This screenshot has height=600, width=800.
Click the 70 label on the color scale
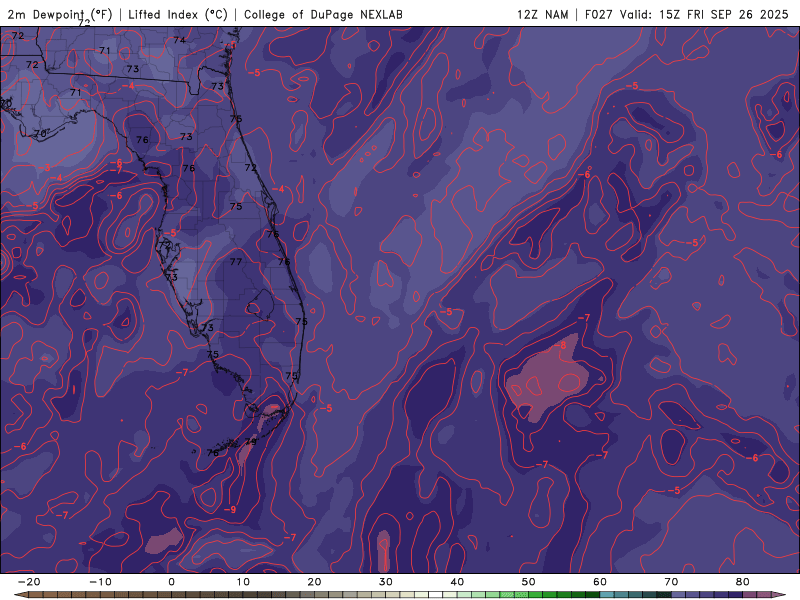(x=671, y=582)
